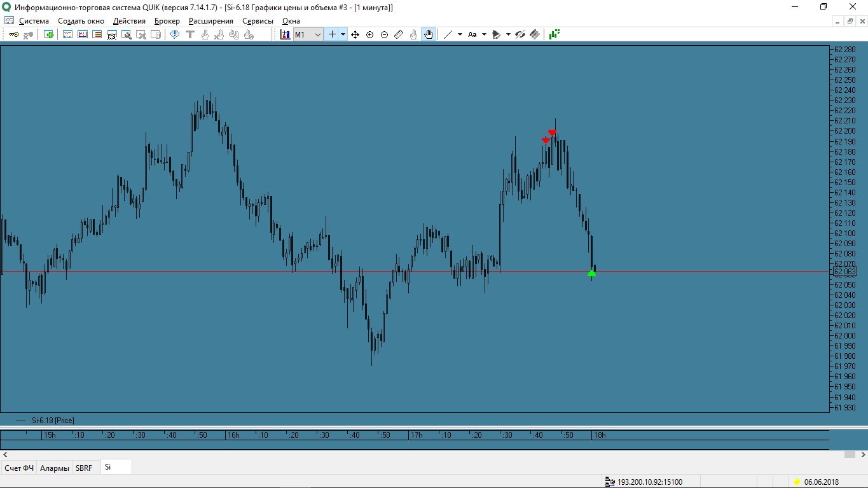Open the line chart window icon
The height and width of the screenshot is (488, 868).
[67, 34]
